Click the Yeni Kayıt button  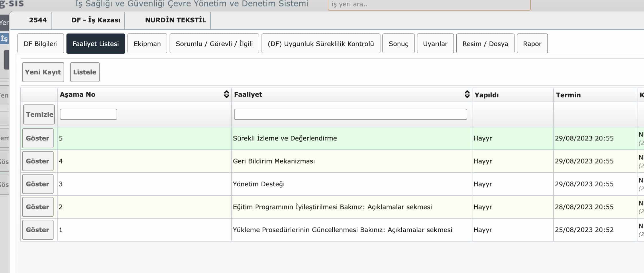pyautogui.click(x=43, y=72)
